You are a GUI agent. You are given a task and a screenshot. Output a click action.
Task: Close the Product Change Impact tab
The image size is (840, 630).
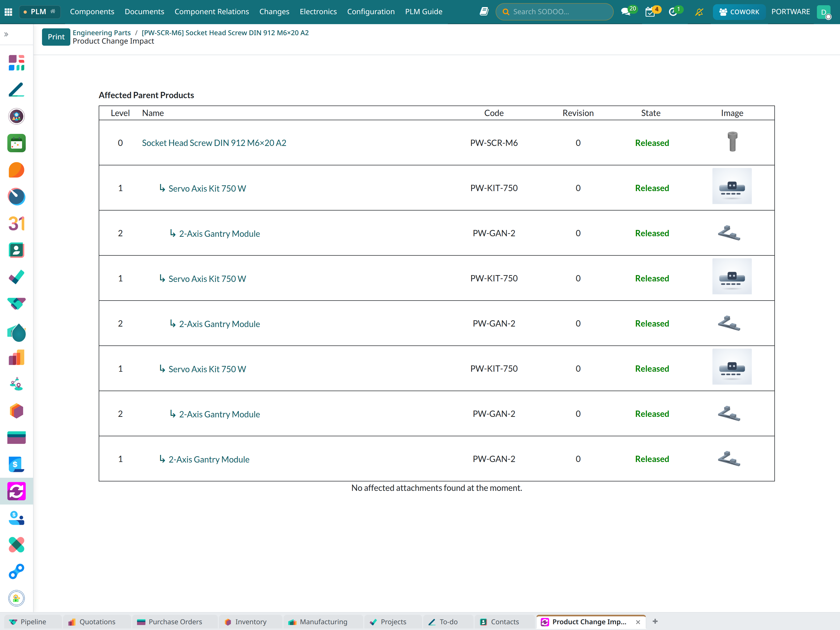point(638,622)
